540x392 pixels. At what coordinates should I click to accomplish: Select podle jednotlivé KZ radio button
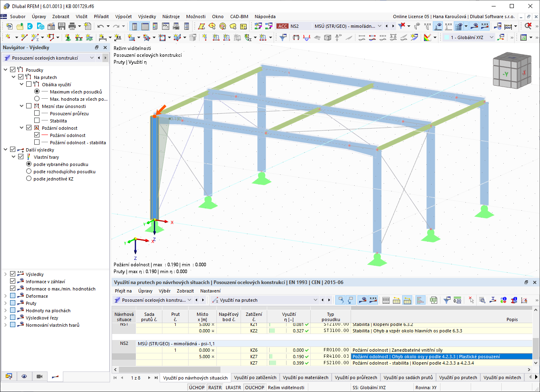29,178
